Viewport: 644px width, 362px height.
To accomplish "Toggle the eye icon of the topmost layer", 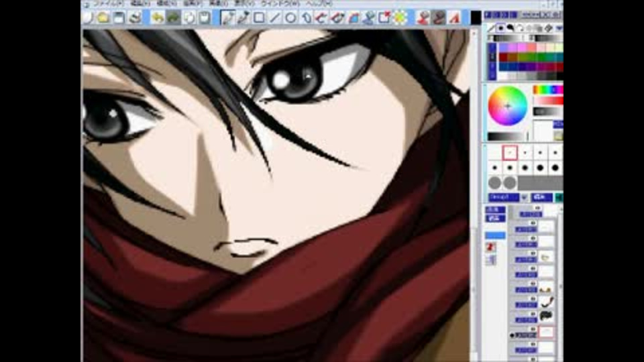I will (x=537, y=208).
